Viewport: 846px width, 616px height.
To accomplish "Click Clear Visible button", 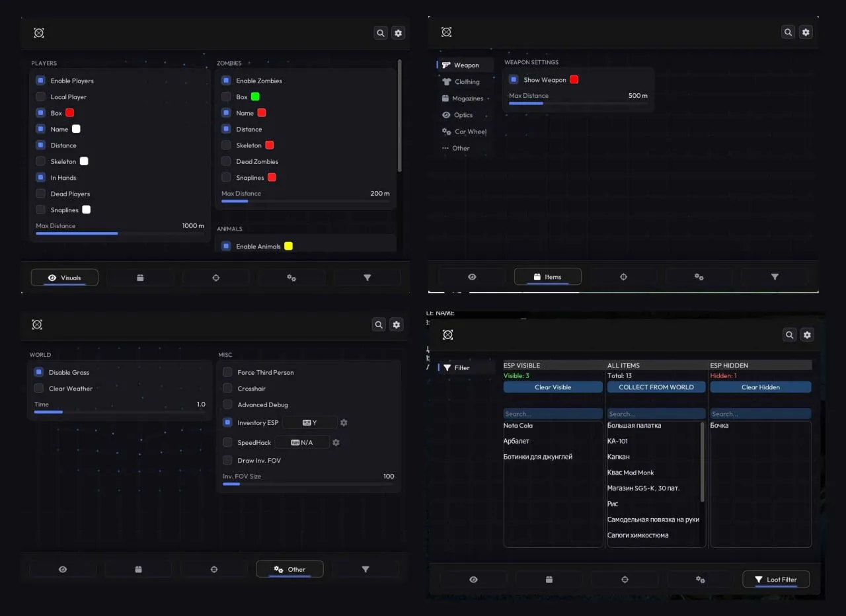I will pyautogui.click(x=553, y=387).
